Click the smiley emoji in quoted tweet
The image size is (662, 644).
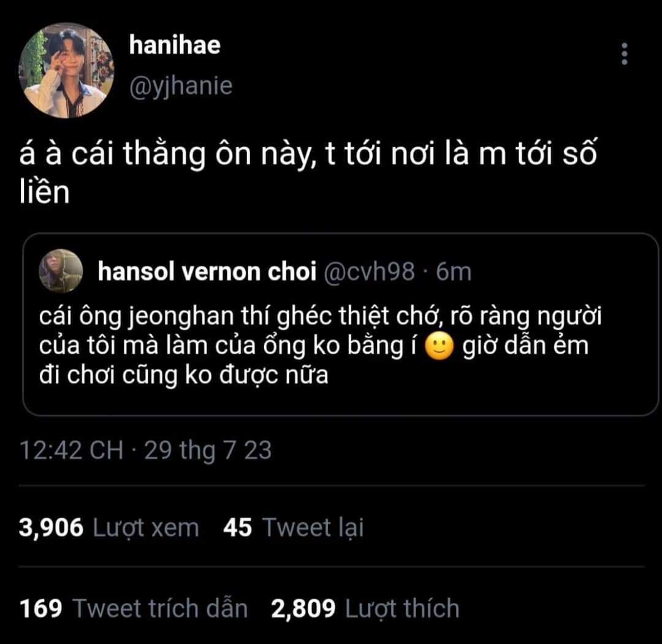tap(439, 346)
